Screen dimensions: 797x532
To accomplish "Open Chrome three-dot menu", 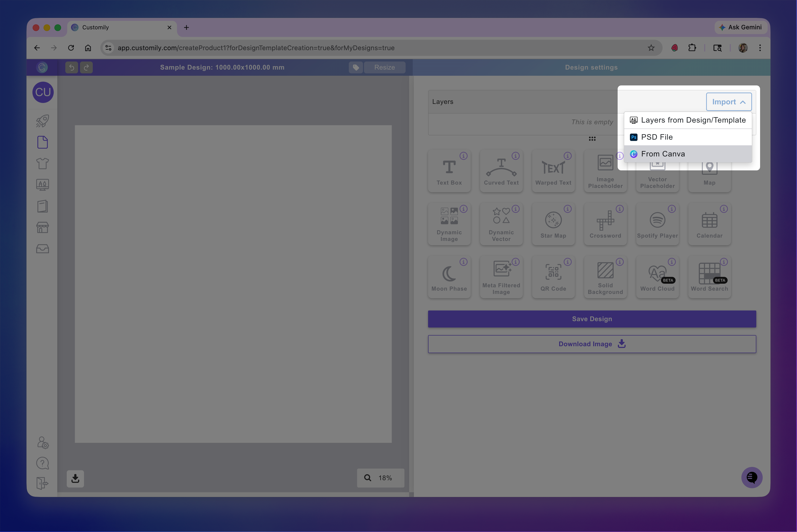I will pyautogui.click(x=760, y=48).
